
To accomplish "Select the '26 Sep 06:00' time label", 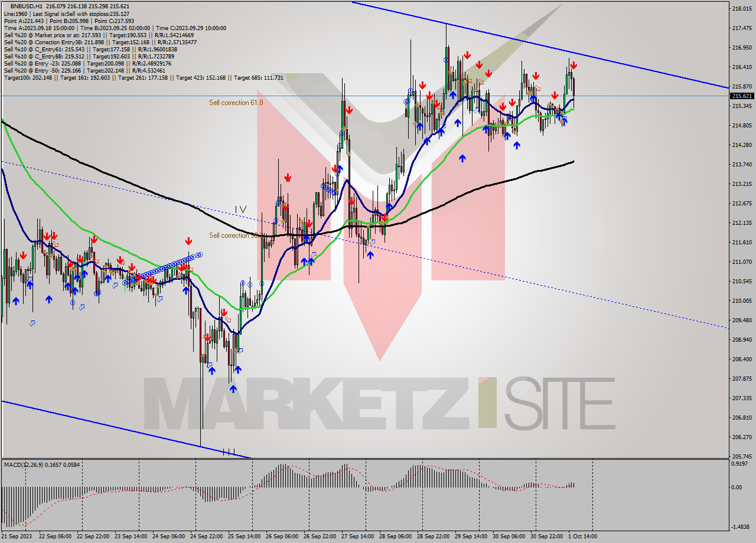I will (282, 537).
